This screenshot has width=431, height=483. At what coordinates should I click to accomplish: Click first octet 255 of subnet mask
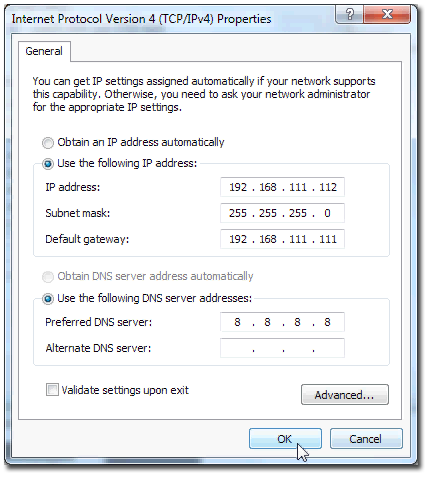(x=238, y=213)
